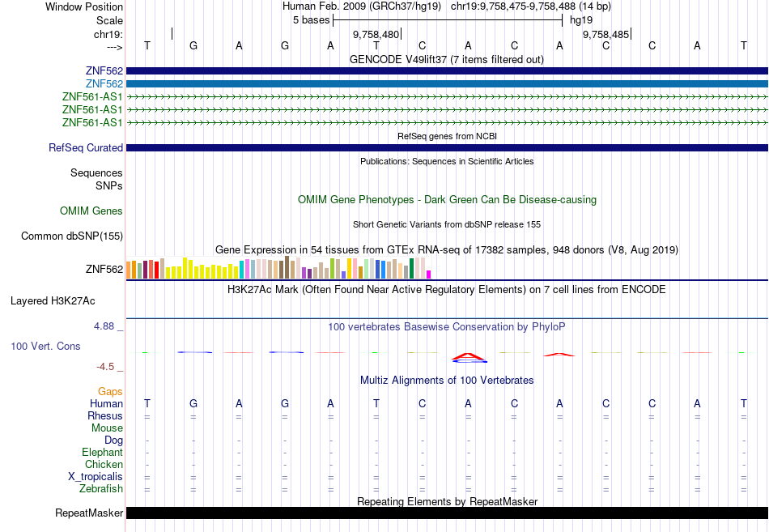Click the ZNF562 label beside the GTEx bar chart
Image resolution: width=769 pixels, height=532 pixels.
click(104, 269)
